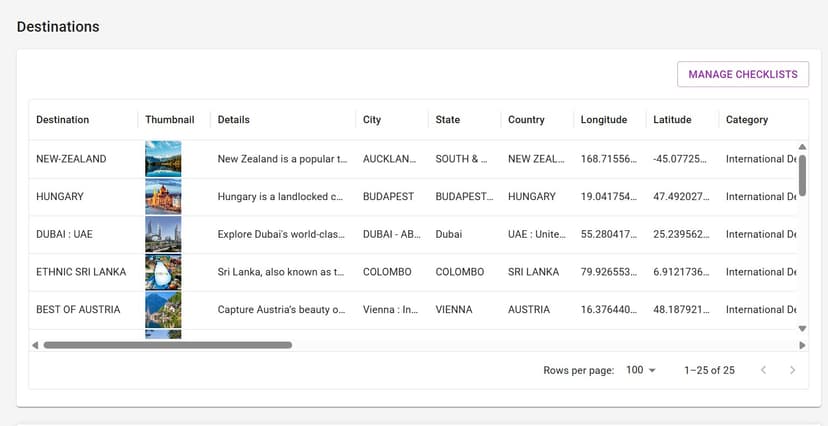The width and height of the screenshot is (828, 426).
Task: Click the scroll right arrow of table
Action: pyautogui.click(x=802, y=345)
